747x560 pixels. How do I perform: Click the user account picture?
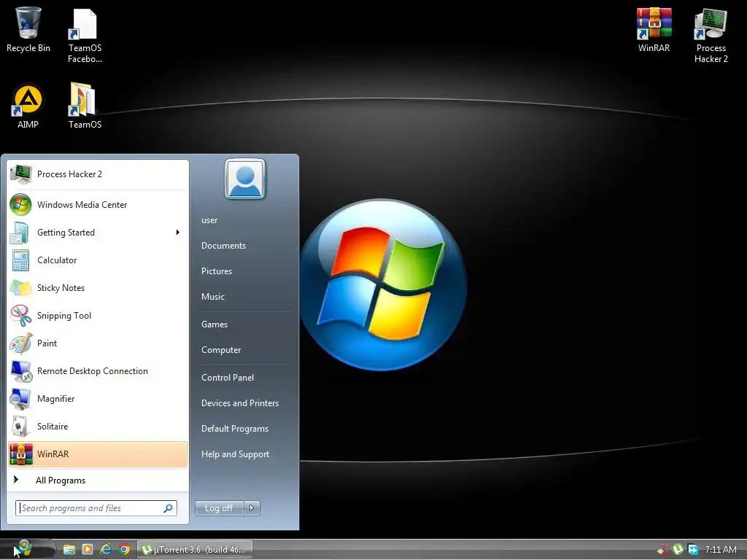245,179
